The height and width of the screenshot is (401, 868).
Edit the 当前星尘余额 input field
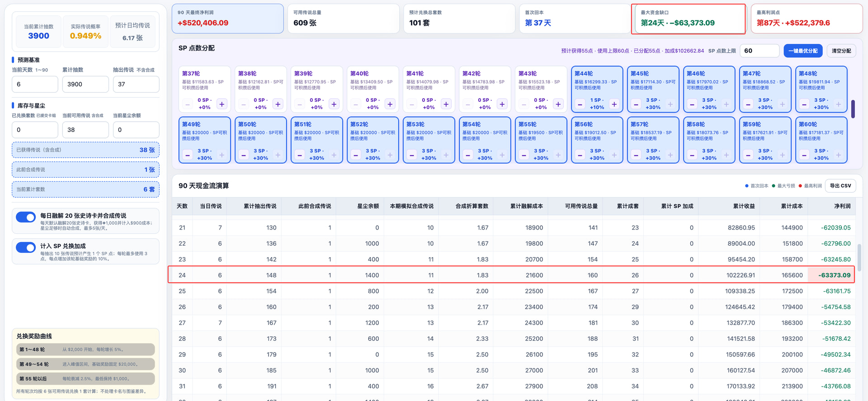136,130
